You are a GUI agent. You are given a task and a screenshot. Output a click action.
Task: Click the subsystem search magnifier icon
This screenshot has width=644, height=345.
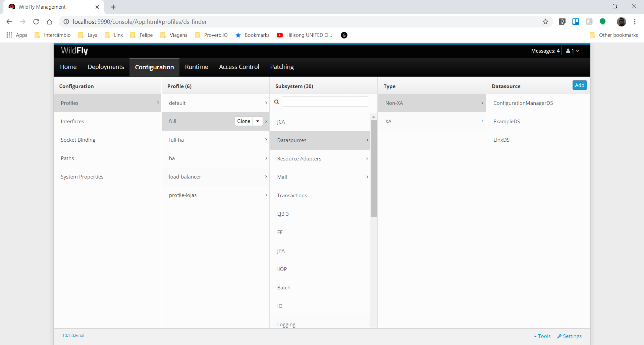[x=276, y=102]
